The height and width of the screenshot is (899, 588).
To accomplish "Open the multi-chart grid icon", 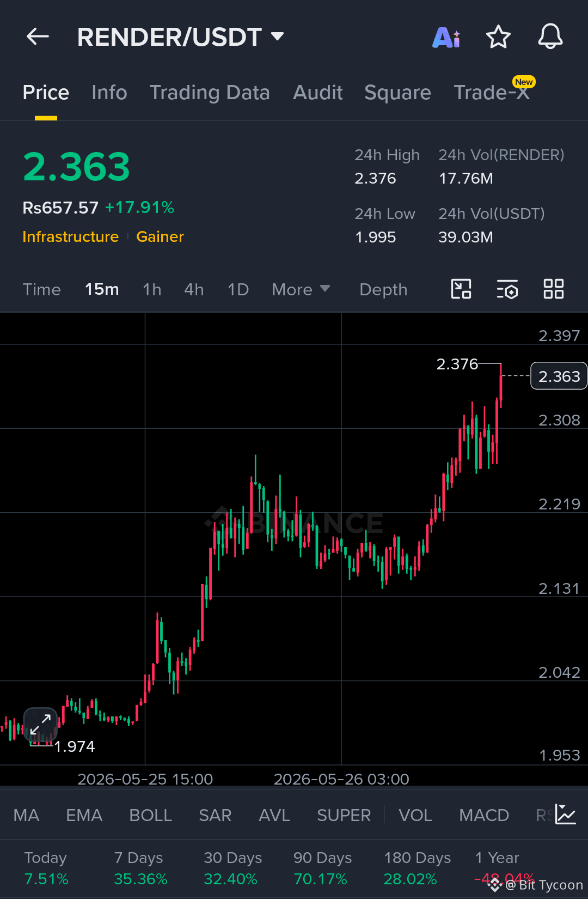I will point(554,289).
